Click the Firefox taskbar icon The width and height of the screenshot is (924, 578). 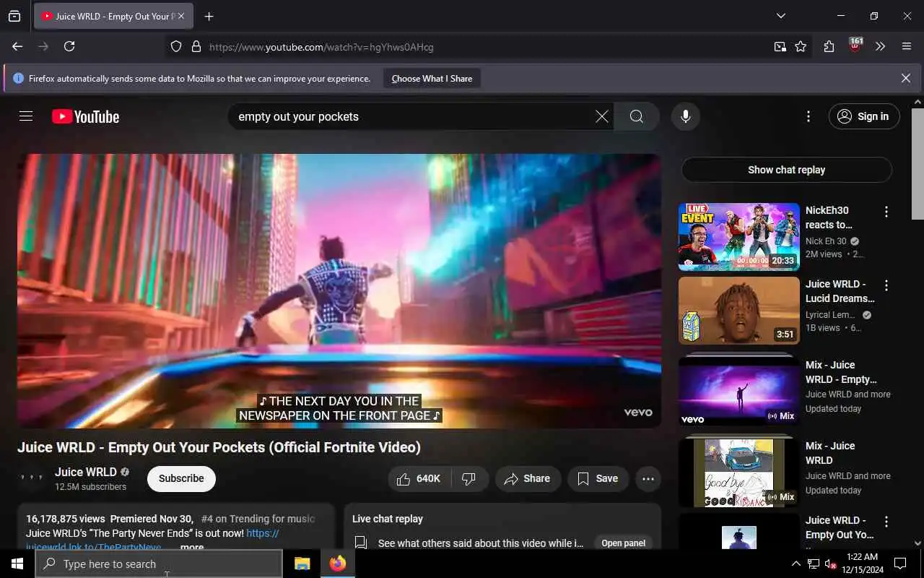[x=337, y=564]
